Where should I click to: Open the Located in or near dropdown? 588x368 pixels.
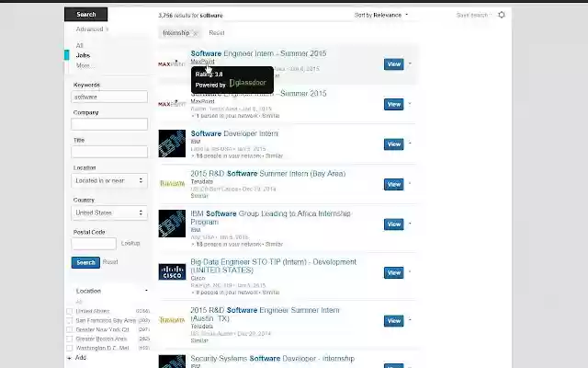(109, 180)
